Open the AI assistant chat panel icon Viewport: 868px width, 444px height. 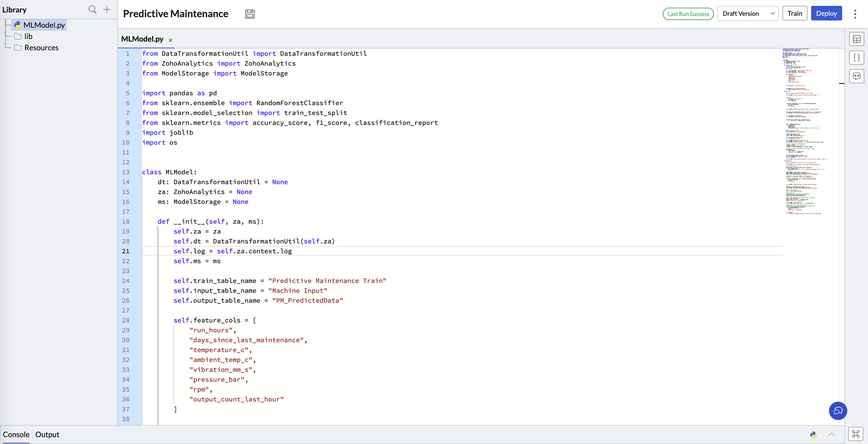[857, 76]
